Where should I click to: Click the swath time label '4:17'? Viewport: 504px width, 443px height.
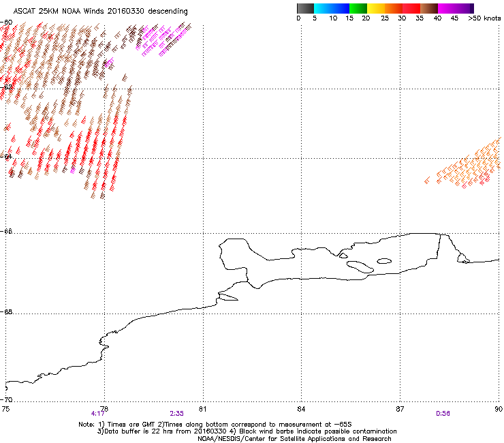97,414
